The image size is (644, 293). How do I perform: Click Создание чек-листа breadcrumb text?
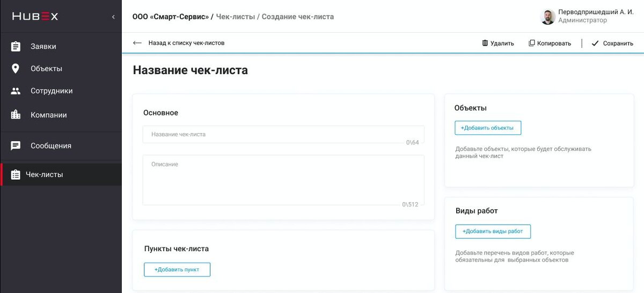298,17
